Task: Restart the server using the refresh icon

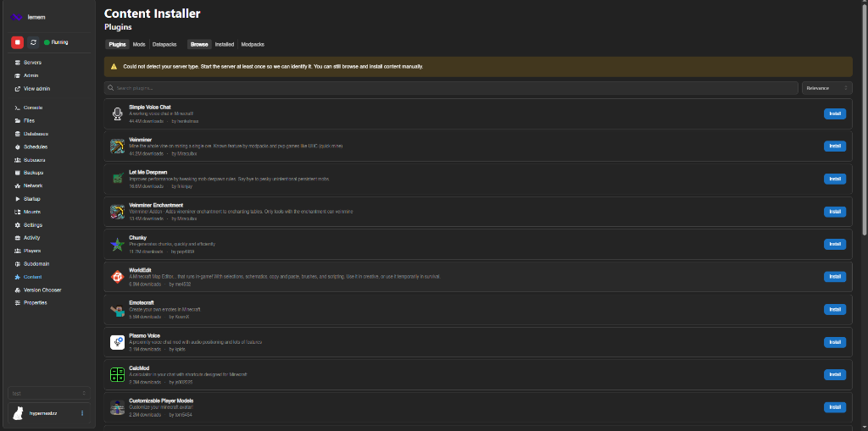Action: [33, 42]
